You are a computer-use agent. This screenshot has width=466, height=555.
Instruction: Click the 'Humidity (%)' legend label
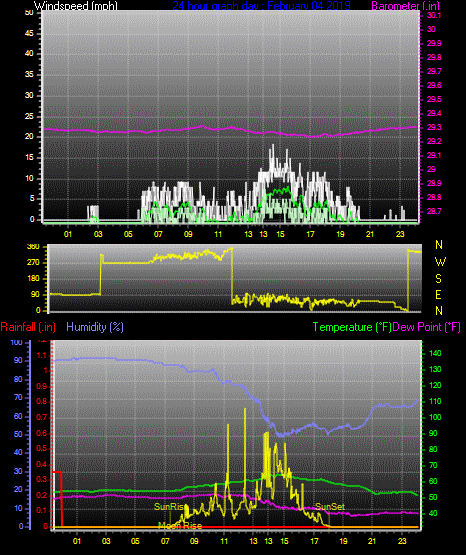(x=95, y=327)
